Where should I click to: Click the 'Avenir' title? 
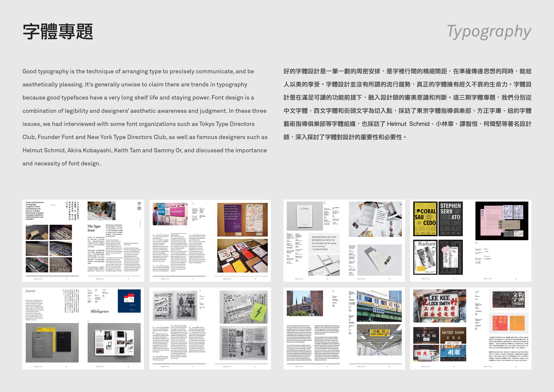(x=30, y=291)
